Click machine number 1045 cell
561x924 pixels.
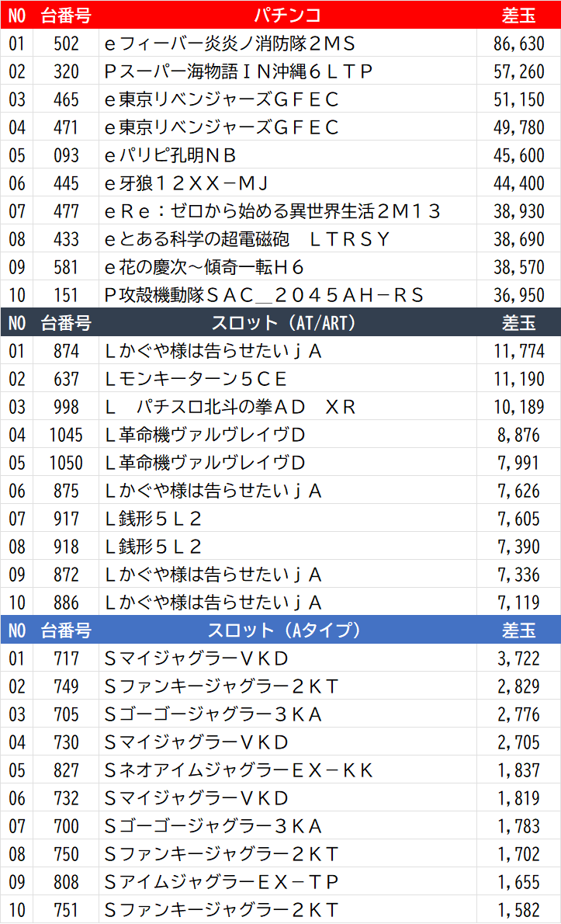[x=66, y=435]
